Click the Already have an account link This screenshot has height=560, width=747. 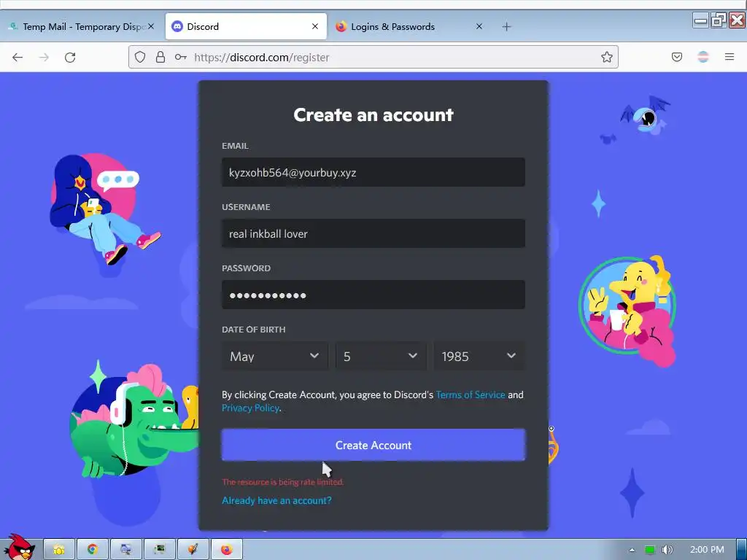[276, 500]
